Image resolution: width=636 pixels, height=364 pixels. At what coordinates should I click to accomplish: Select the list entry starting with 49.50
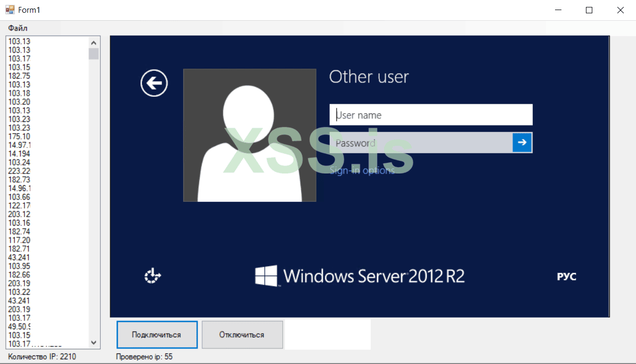click(x=20, y=326)
